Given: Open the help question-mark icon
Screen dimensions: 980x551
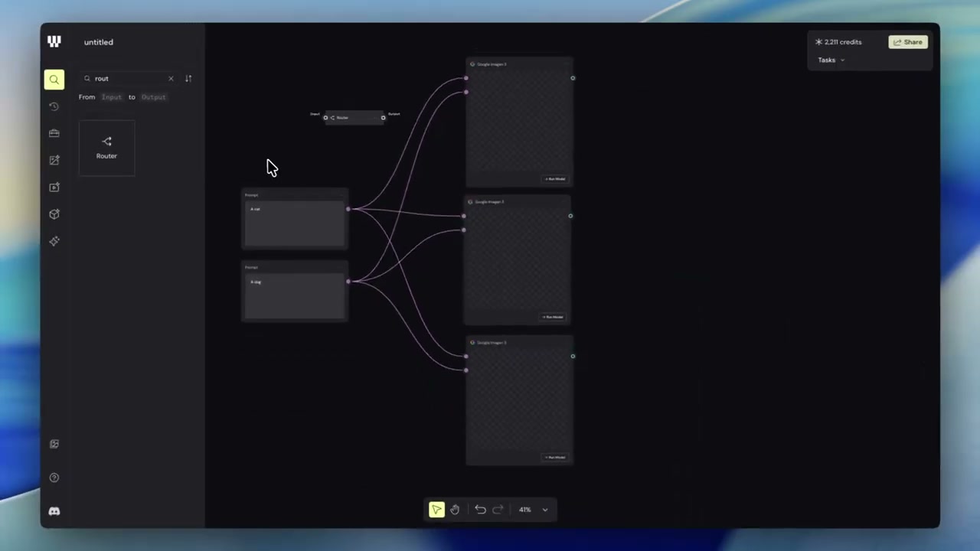Looking at the screenshot, I should (54, 478).
